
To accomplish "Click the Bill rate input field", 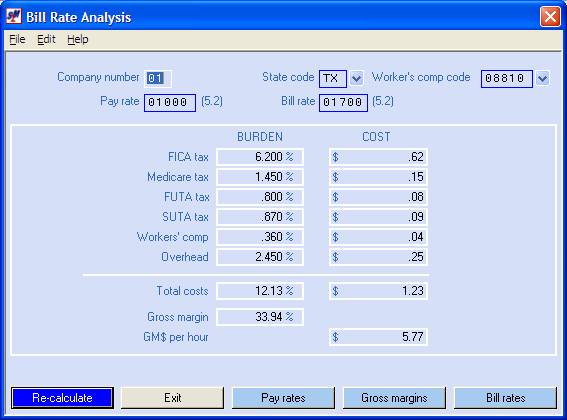I will pyautogui.click(x=343, y=103).
